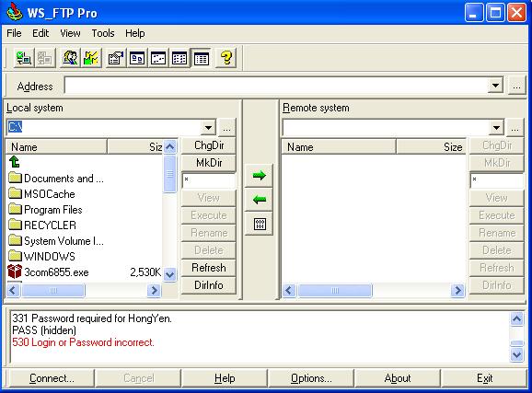Click green right arrow to upload files
The height and width of the screenshot is (393, 532).
coord(260,176)
